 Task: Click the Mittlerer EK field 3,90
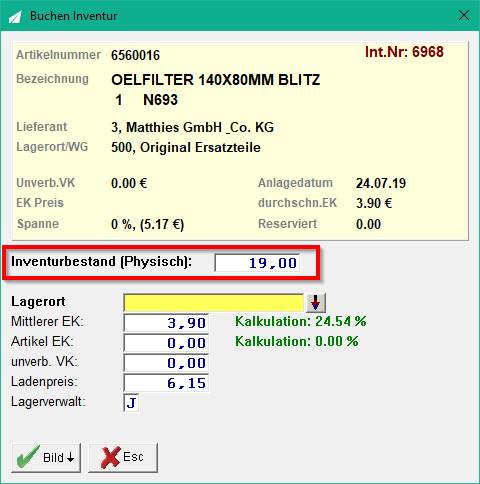point(166,323)
